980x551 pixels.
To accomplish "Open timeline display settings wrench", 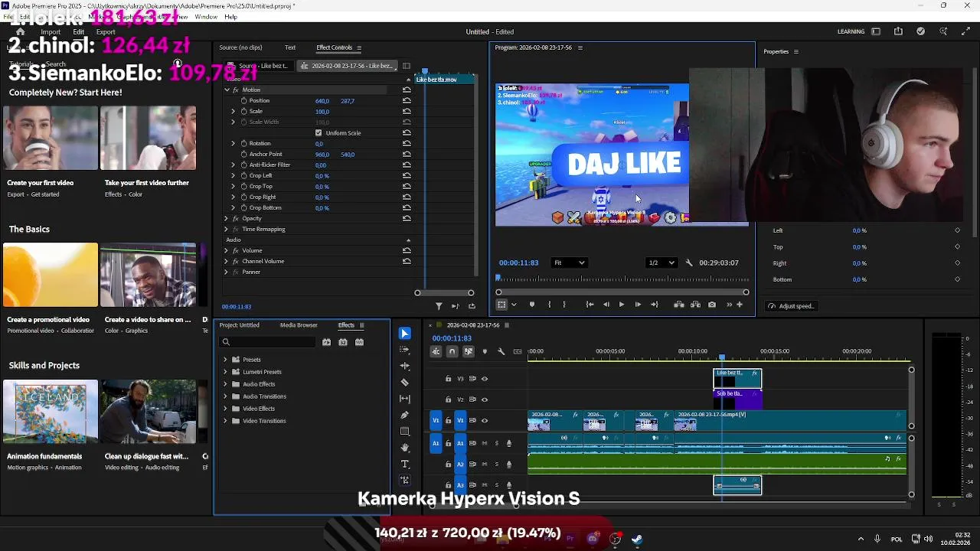I will (x=501, y=351).
